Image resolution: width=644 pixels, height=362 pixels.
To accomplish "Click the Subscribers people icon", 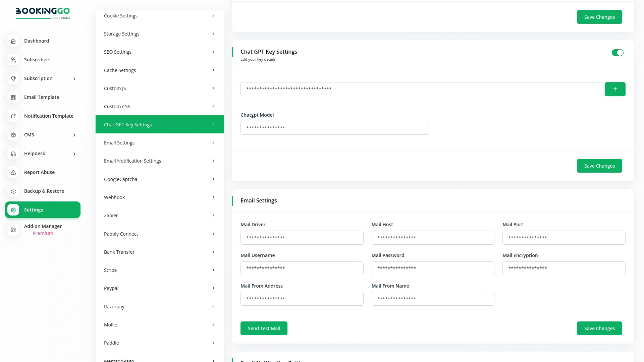I will tap(13, 60).
